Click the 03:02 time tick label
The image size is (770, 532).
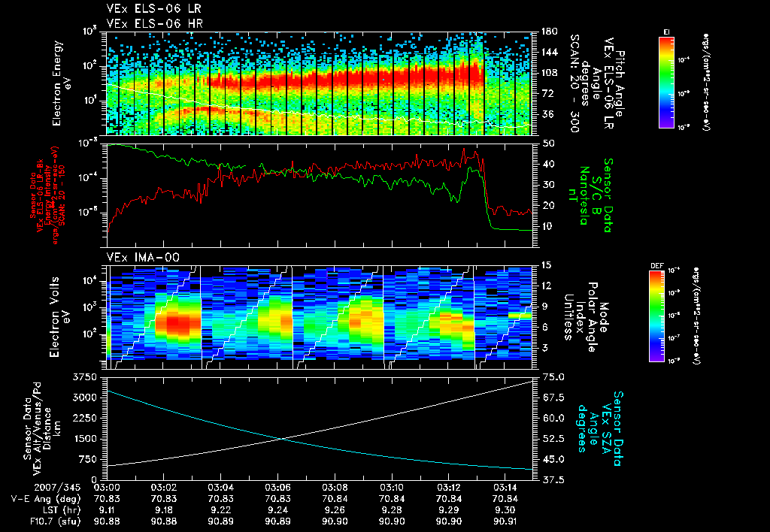point(164,488)
